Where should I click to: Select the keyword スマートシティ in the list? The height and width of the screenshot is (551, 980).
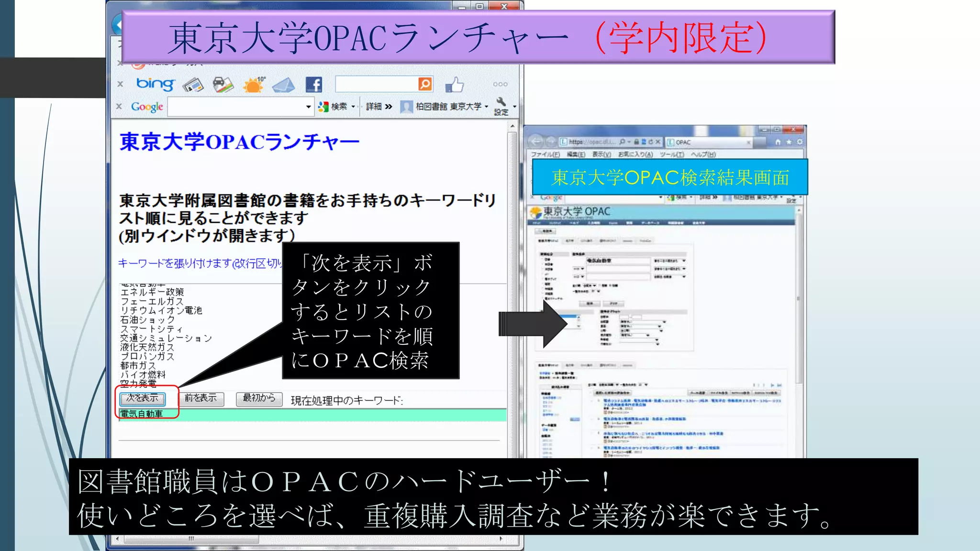click(151, 329)
